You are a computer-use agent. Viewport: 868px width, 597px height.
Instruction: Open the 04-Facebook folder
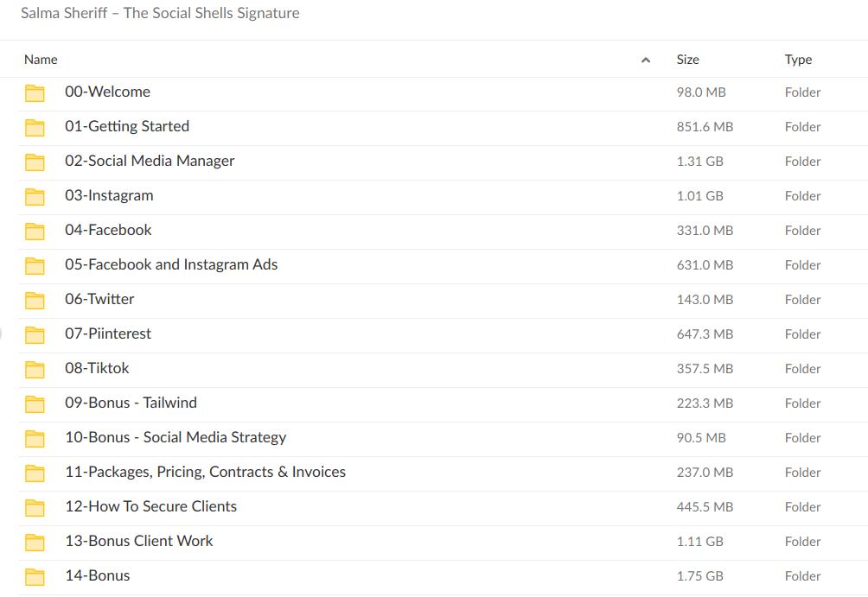(108, 231)
